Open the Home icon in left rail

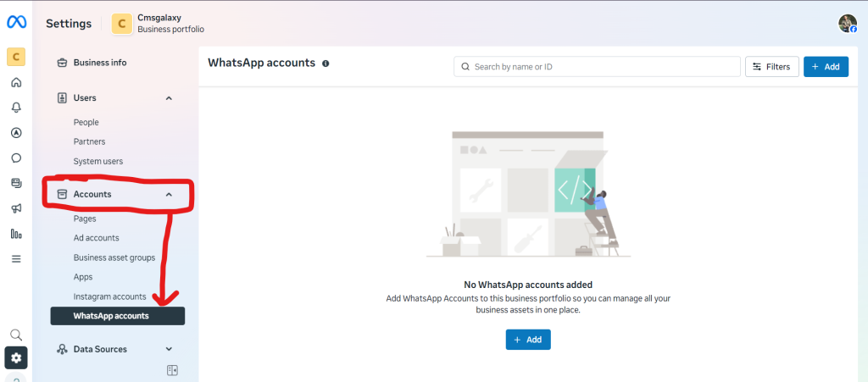[16, 82]
